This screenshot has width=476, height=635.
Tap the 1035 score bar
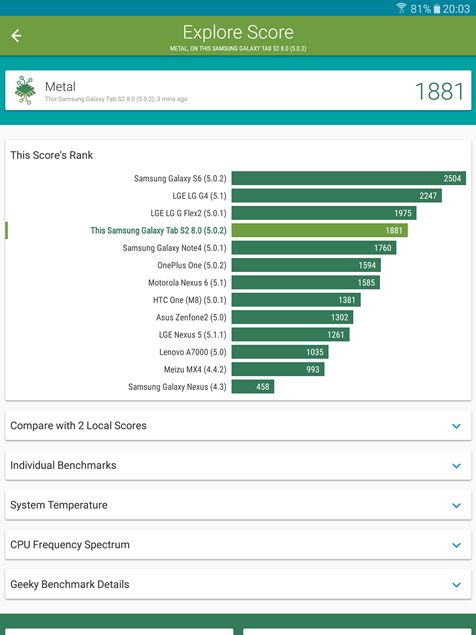coord(280,352)
